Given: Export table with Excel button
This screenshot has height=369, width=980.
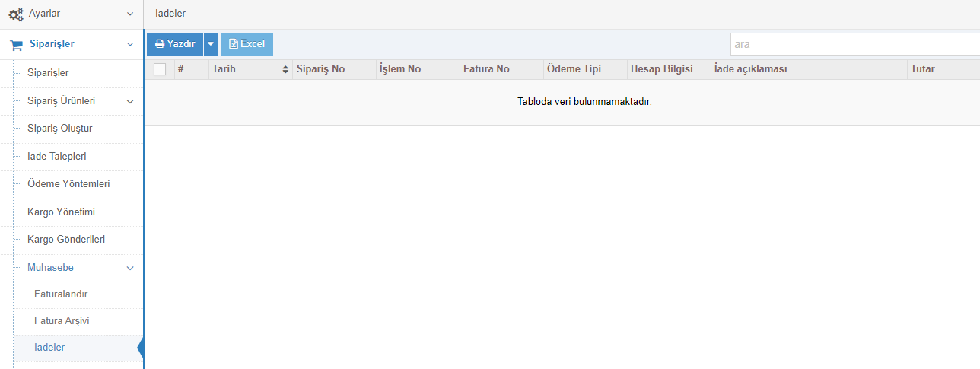Looking at the screenshot, I should pyautogui.click(x=247, y=44).
